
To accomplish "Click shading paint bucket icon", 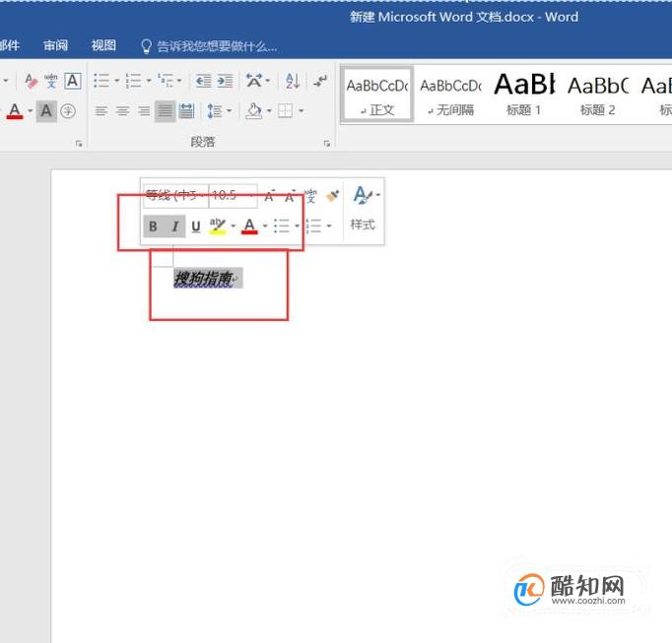I will (253, 111).
